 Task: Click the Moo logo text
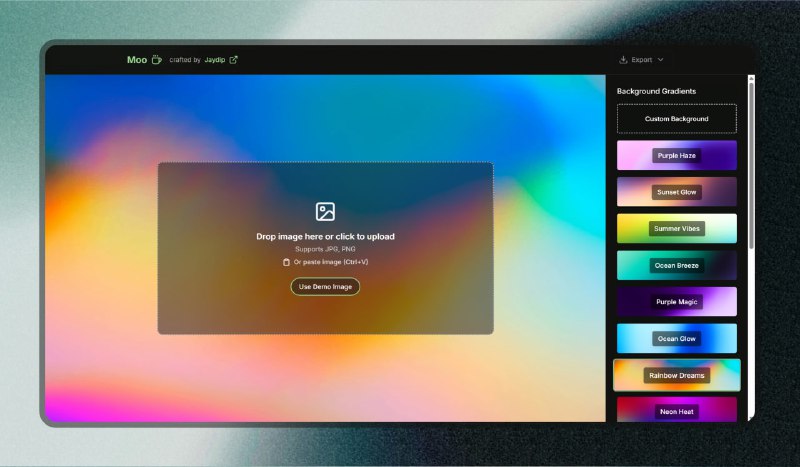137,60
